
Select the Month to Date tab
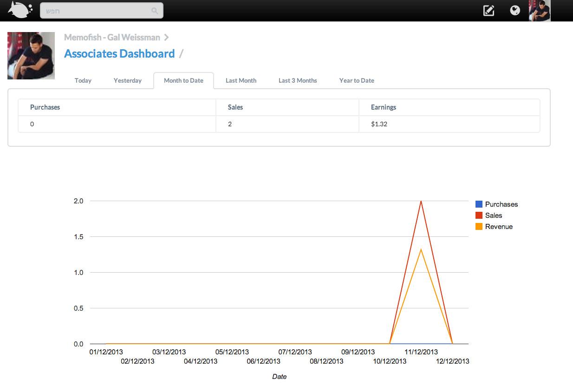point(183,80)
